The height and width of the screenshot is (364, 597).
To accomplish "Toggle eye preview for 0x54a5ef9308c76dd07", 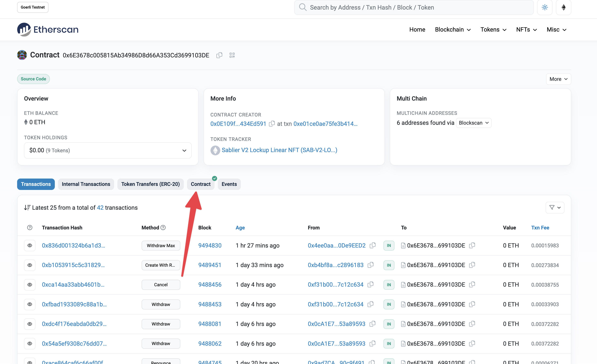I will (x=30, y=343).
